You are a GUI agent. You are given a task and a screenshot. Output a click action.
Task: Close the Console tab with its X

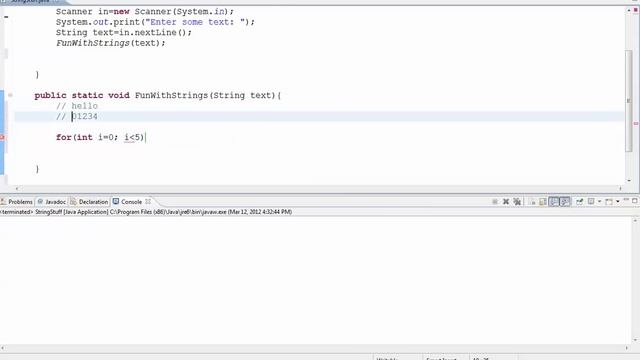[148, 202]
